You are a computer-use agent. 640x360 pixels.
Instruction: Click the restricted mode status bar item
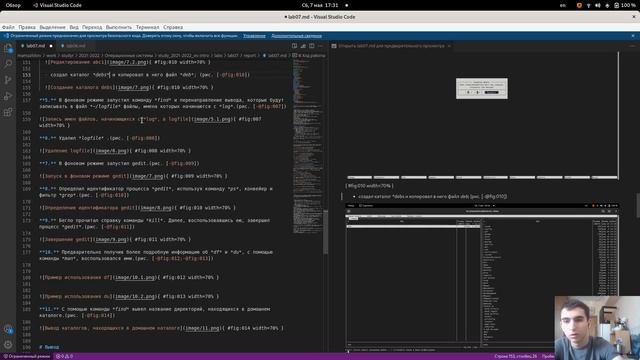point(27,356)
